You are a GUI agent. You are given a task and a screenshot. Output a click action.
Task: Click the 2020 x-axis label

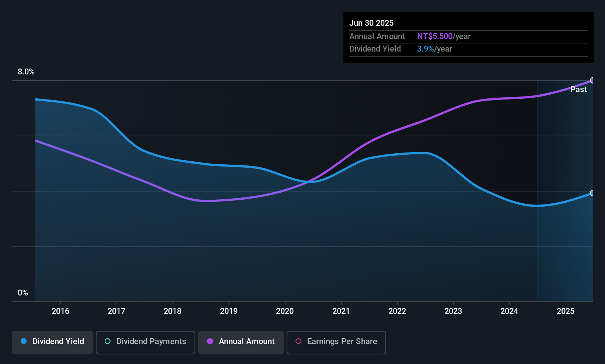285,311
